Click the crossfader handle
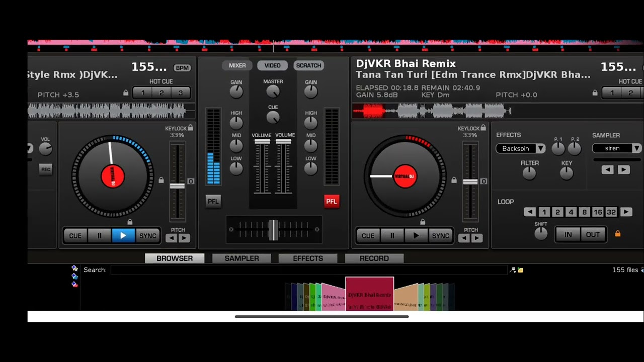The image size is (644, 362). coord(273,230)
